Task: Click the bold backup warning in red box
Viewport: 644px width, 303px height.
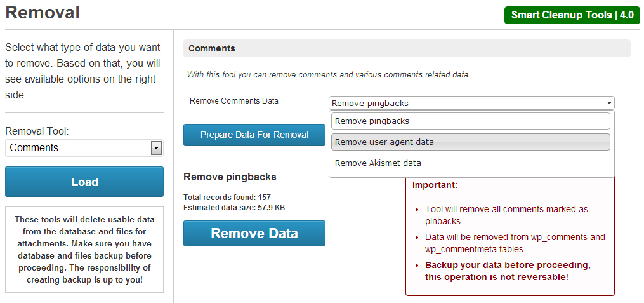Action: pos(508,271)
